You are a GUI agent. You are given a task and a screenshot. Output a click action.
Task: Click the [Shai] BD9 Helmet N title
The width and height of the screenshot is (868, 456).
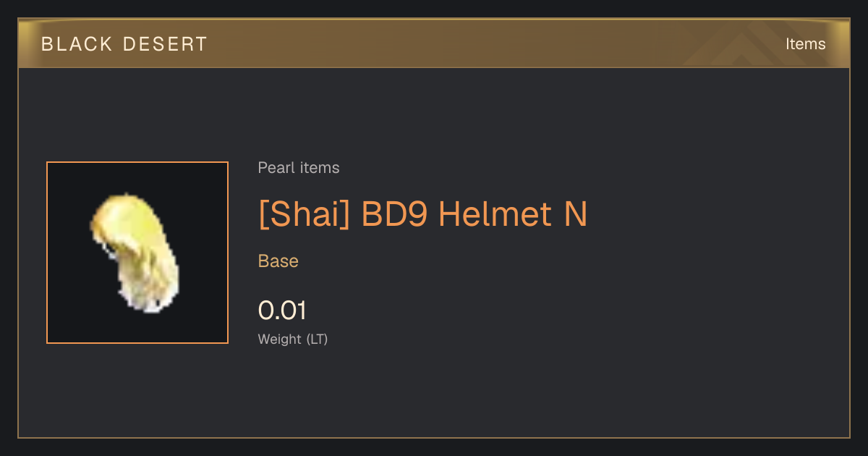[x=422, y=214]
